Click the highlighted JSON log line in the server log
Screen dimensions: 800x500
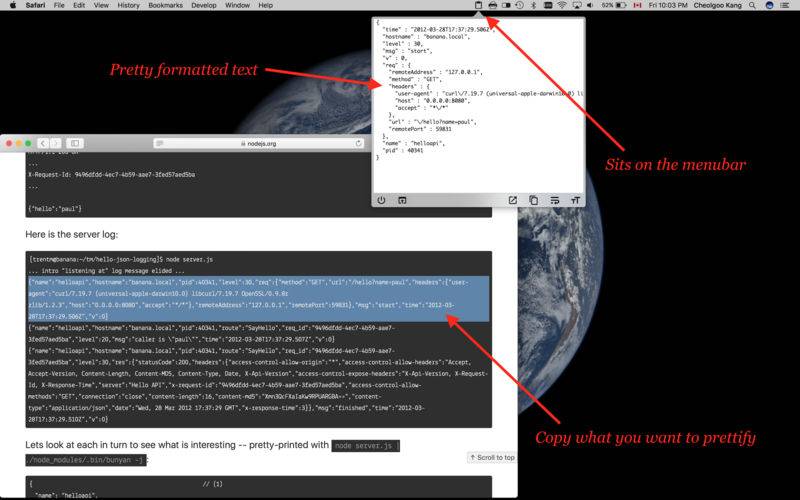tap(259, 299)
